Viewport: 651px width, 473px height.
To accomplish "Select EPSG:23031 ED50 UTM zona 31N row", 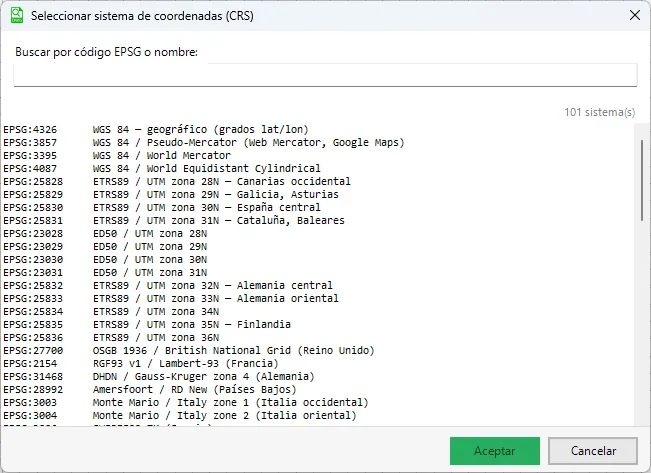I will pos(318,272).
